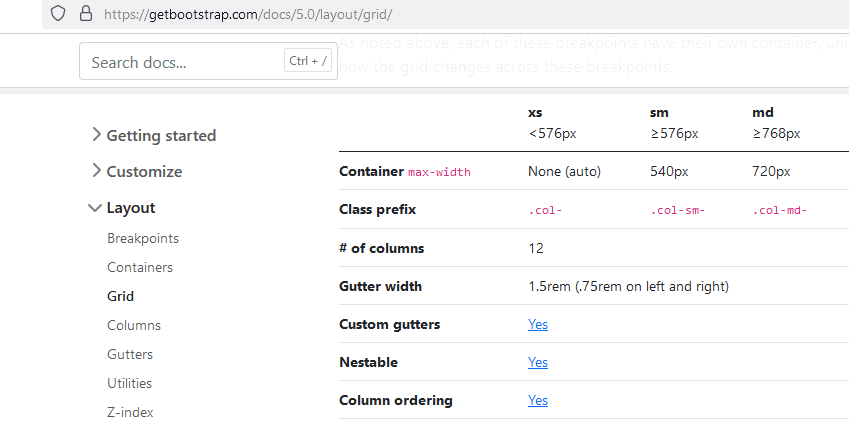Open the Breakpoints page in sidebar
Screen dimensions: 849x433
[x=143, y=239]
